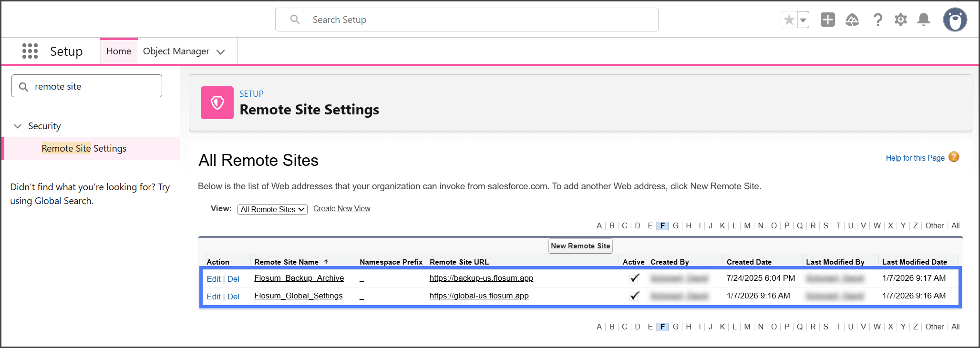Image resolution: width=980 pixels, height=348 pixels.
Task: Collapse the Security section in sidebar
Action: click(x=18, y=126)
